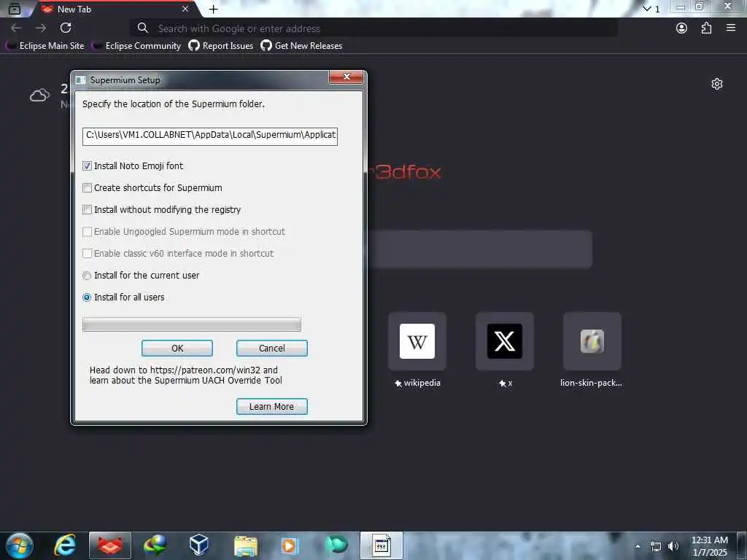This screenshot has height=560, width=747.
Task: Open the network tray icon
Action: point(656,546)
